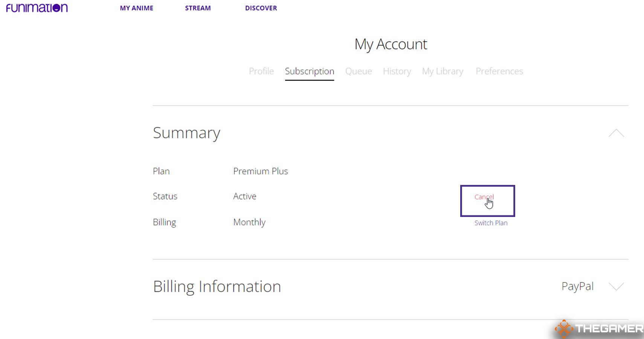Switch to the Profile tab
The image size is (644, 339).
pyautogui.click(x=261, y=71)
